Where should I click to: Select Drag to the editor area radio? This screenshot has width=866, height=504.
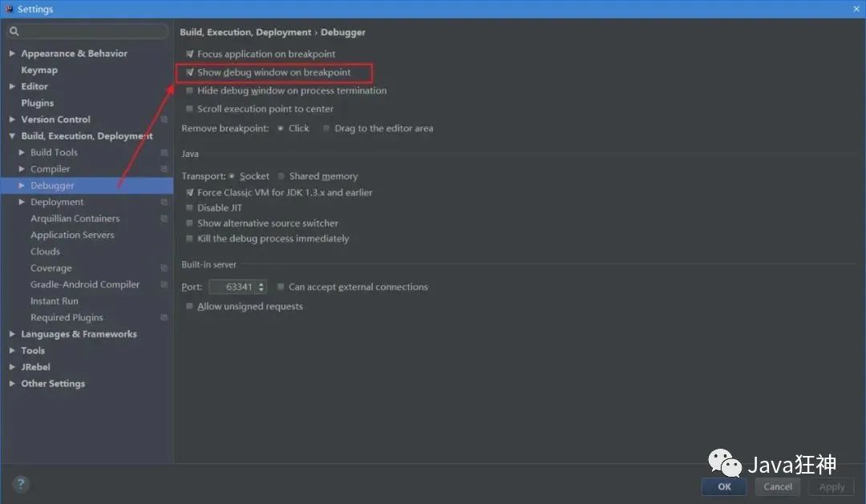click(x=326, y=128)
